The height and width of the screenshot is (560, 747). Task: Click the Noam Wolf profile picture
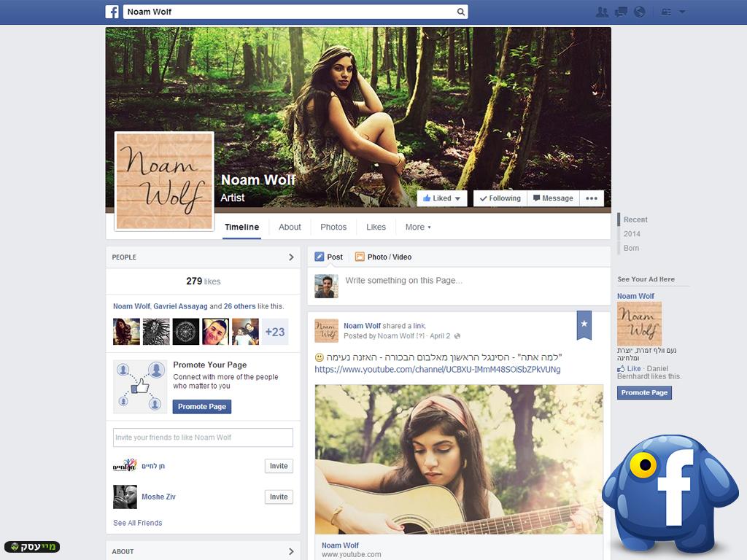coord(164,181)
